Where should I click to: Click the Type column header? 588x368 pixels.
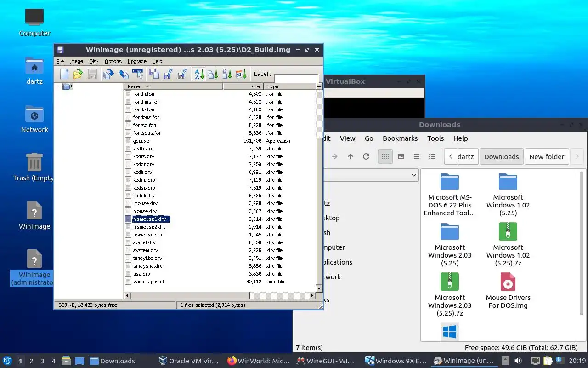[290, 86]
